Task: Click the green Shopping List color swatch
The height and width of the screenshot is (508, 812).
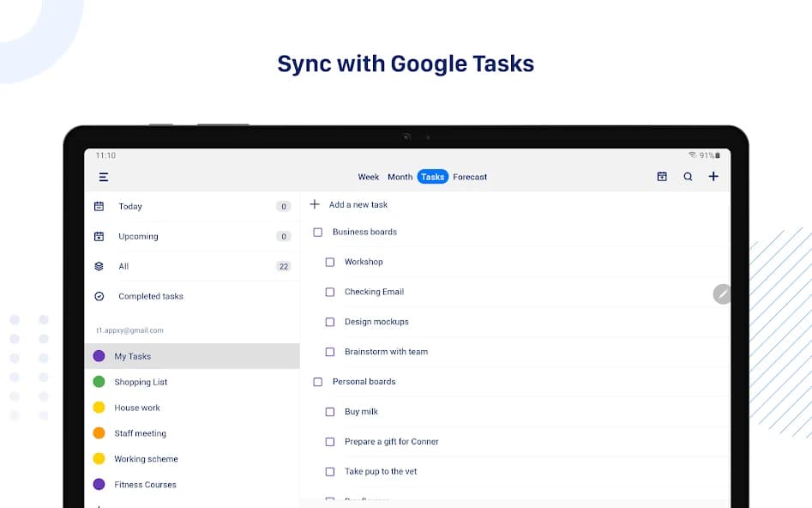Action: tap(99, 381)
